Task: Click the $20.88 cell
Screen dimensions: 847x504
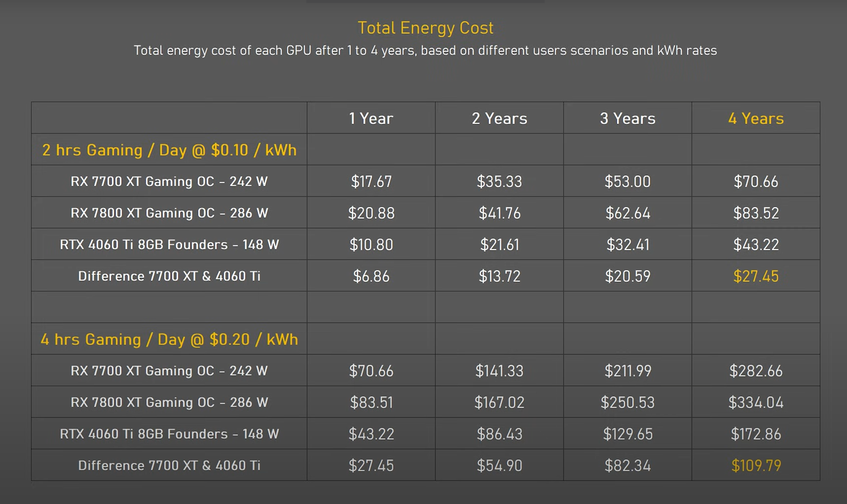Action: coord(371,213)
